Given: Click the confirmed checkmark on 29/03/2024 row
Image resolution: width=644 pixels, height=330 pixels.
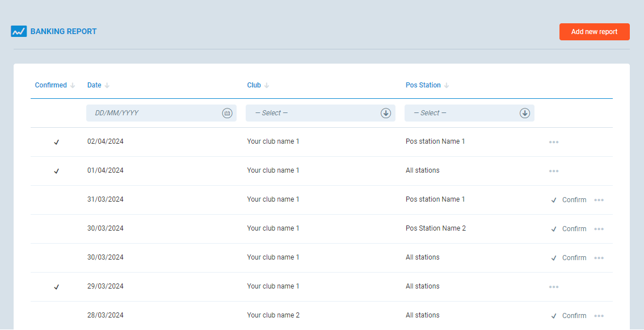Looking at the screenshot, I should (x=56, y=287).
